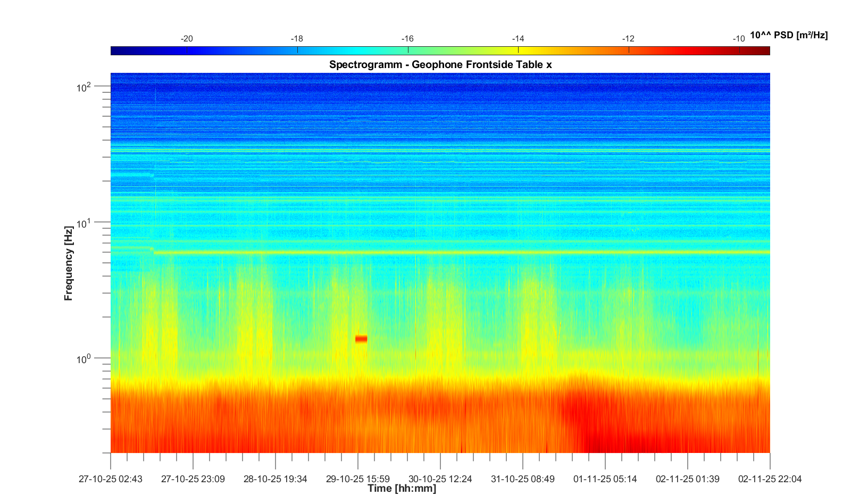851x504 pixels.
Task: Click the time tick label "27-10-25 02:43"
Action: click(111, 479)
